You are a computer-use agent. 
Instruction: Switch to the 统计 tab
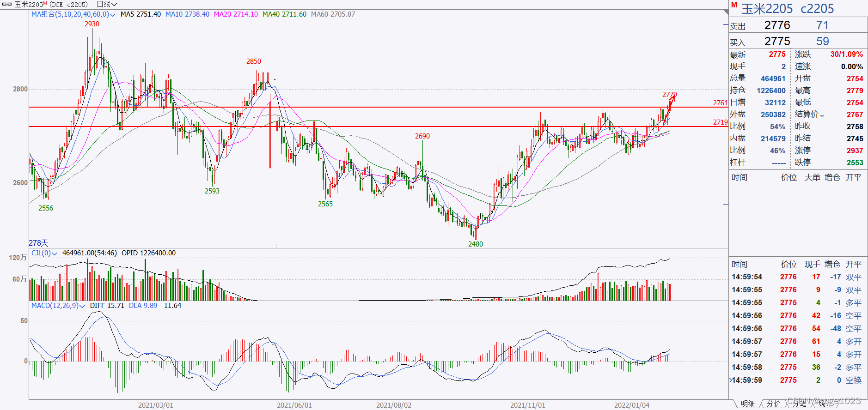pyautogui.click(x=825, y=404)
